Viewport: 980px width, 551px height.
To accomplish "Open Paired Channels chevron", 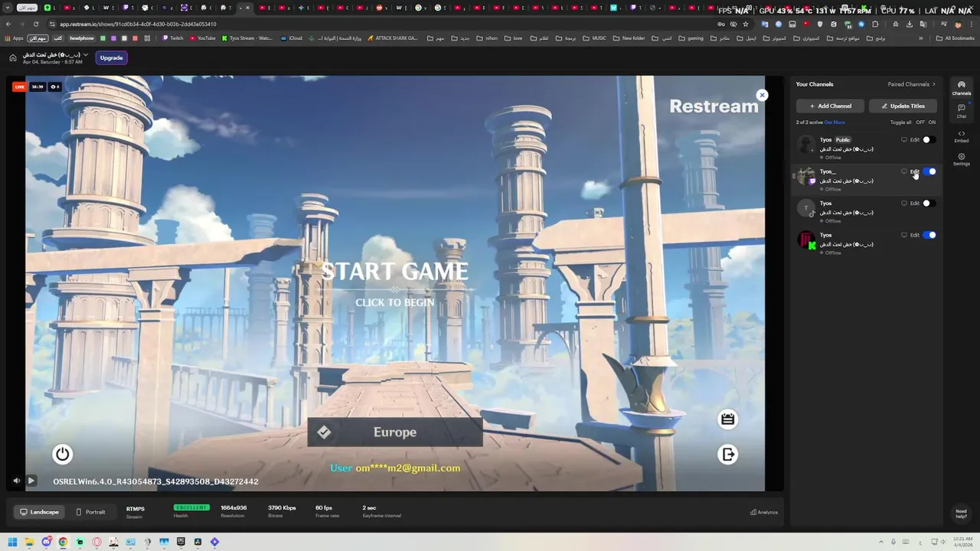I will (x=934, y=84).
